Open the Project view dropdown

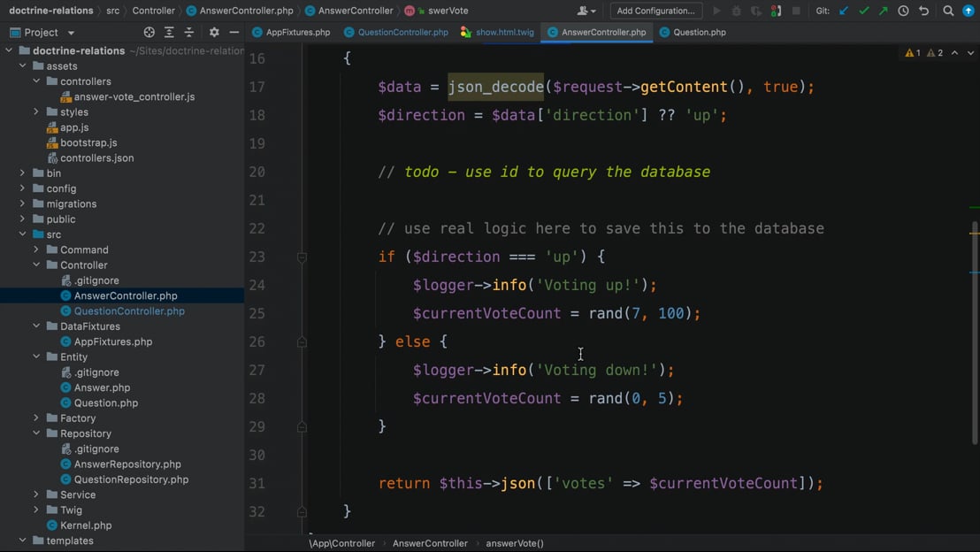[71, 33]
